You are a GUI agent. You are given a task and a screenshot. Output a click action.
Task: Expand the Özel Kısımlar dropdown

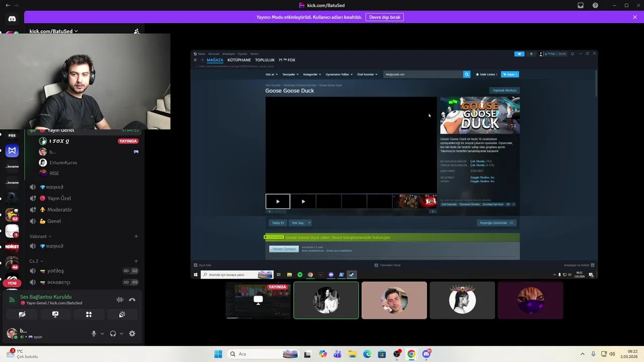[x=367, y=74]
